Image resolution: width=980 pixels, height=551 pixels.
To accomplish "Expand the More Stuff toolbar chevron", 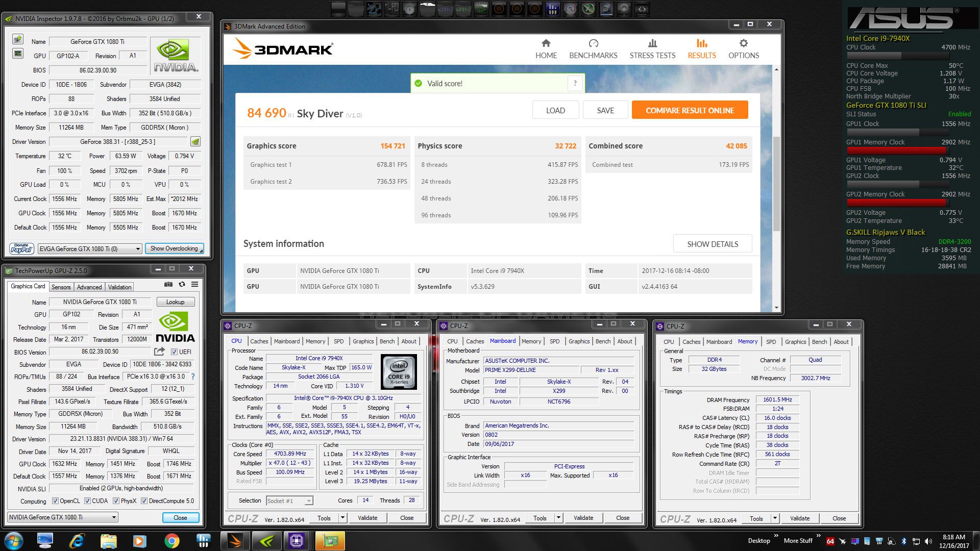I will tap(819, 536).
